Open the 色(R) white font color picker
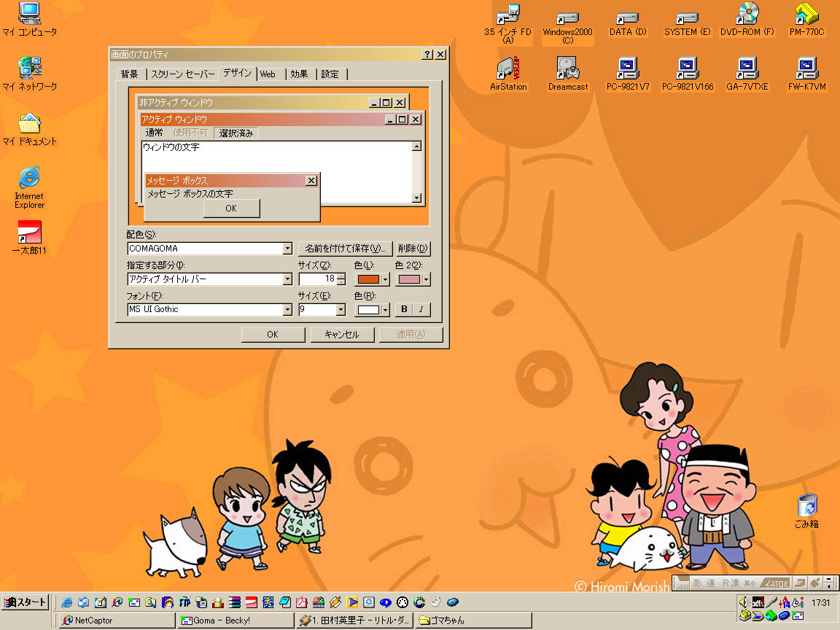The width and height of the screenshot is (840, 630). (373, 310)
